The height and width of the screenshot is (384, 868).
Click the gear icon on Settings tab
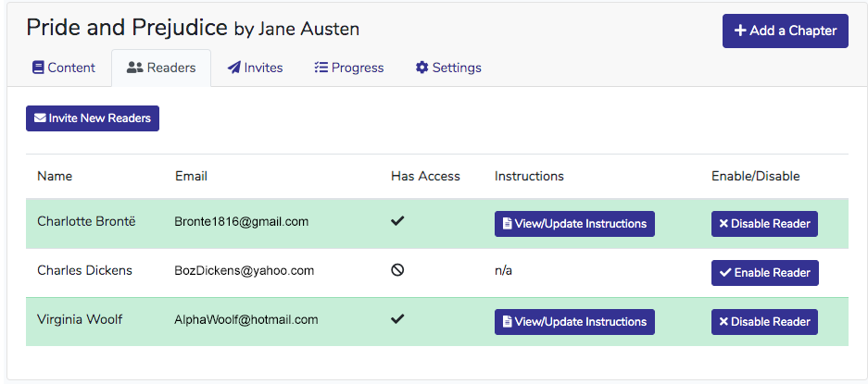pos(422,68)
